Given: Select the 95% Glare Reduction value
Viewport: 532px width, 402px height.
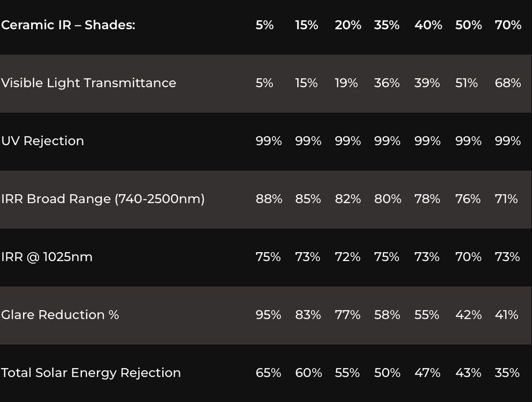Looking at the screenshot, I should (x=268, y=315).
